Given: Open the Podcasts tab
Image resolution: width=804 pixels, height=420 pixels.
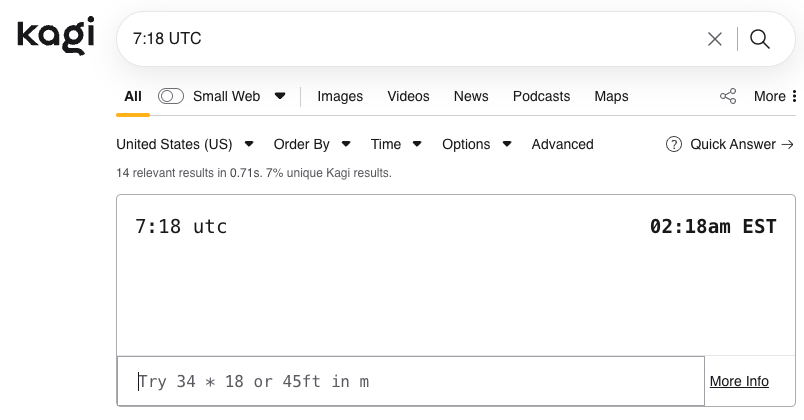Looking at the screenshot, I should (x=541, y=96).
